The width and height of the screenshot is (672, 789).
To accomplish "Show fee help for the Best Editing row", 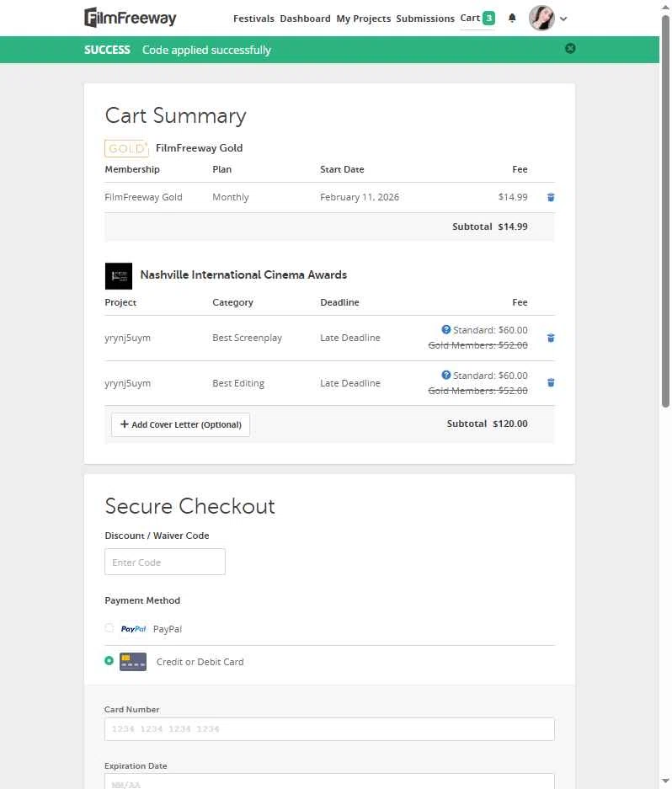I will [445, 375].
